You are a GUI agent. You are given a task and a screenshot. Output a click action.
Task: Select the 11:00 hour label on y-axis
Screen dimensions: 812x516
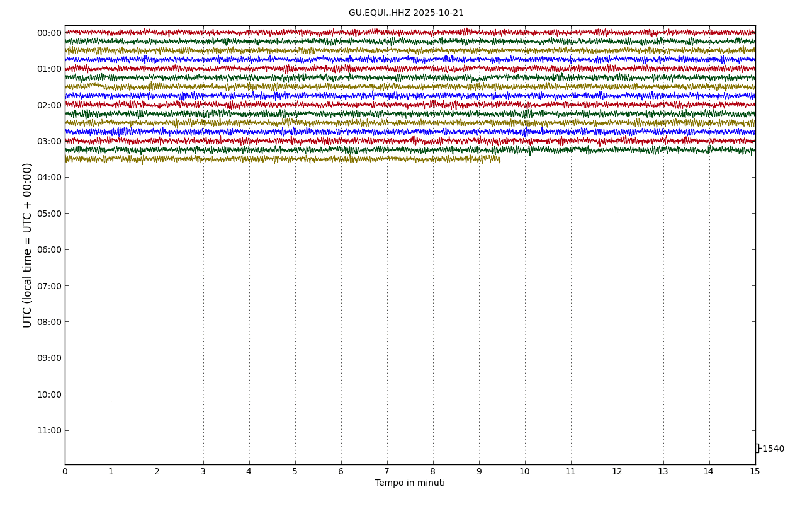click(x=49, y=431)
